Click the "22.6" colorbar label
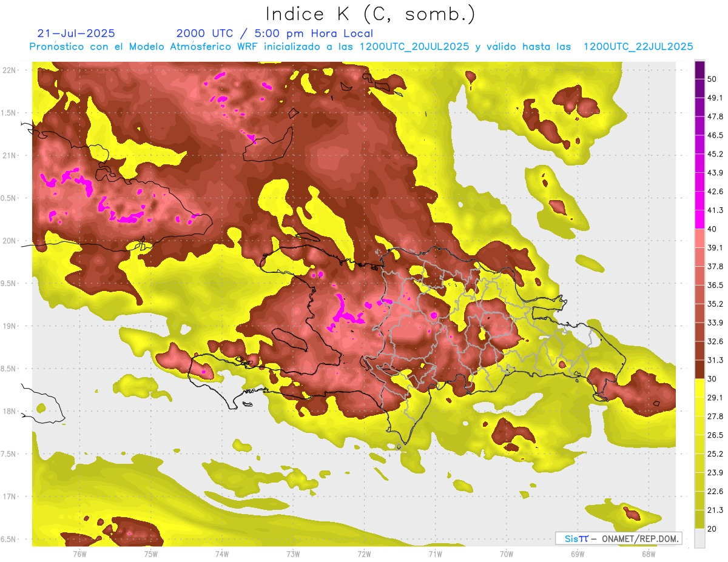The image size is (728, 562). (x=715, y=491)
